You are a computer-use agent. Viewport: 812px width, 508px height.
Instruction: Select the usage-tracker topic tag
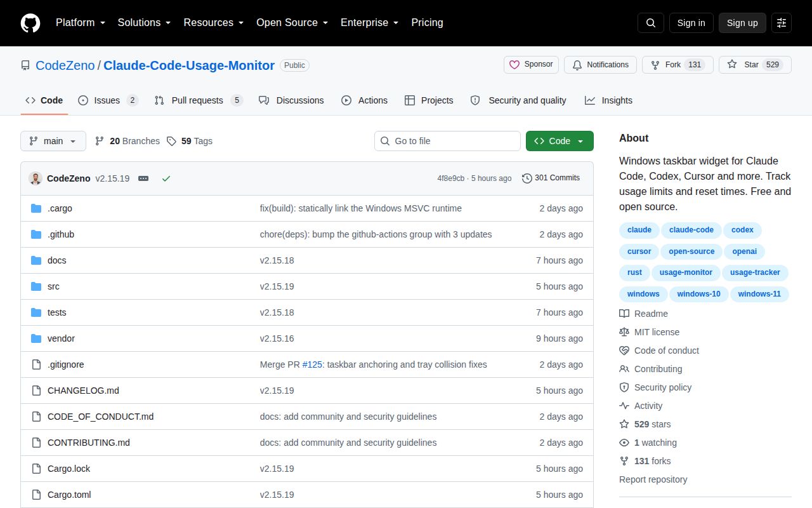coord(755,272)
